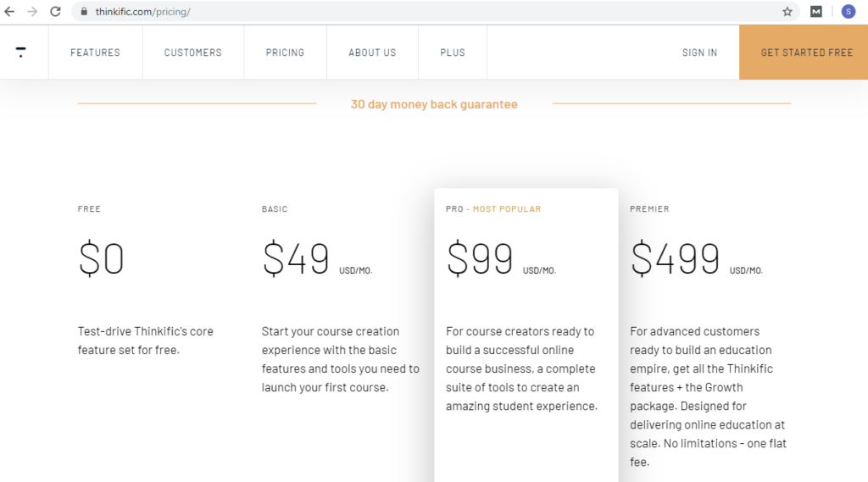
Task: Open the Customers menu item
Action: click(192, 53)
